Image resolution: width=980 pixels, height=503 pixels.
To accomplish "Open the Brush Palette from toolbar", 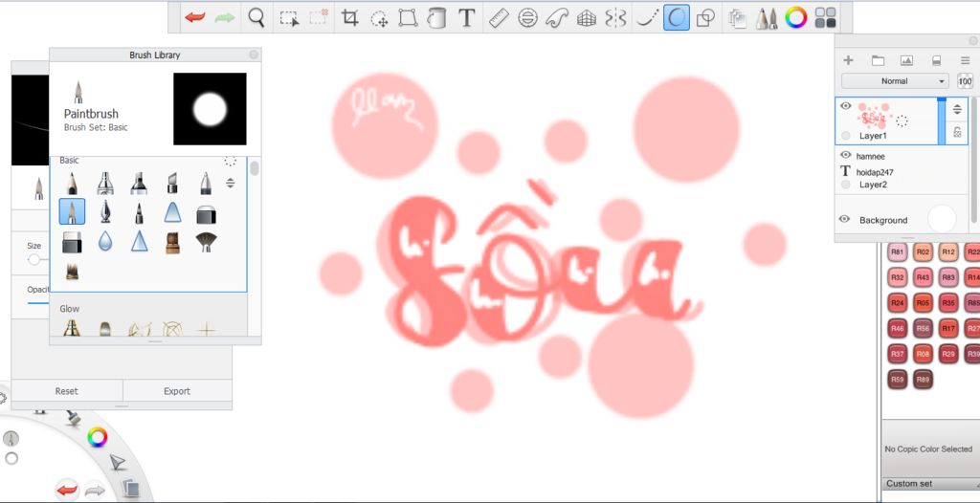I will click(767, 17).
